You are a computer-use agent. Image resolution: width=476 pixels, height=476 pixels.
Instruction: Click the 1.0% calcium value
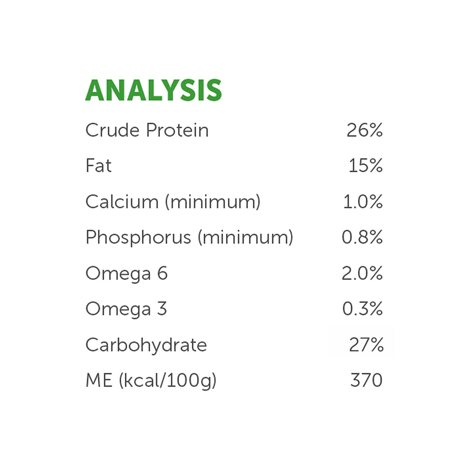pyautogui.click(x=363, y=202)
